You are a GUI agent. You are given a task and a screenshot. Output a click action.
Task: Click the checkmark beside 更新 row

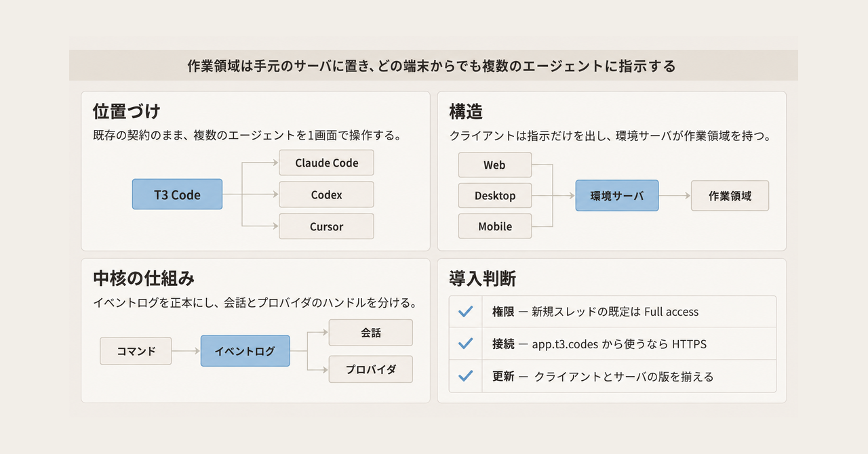coord(465,375)
